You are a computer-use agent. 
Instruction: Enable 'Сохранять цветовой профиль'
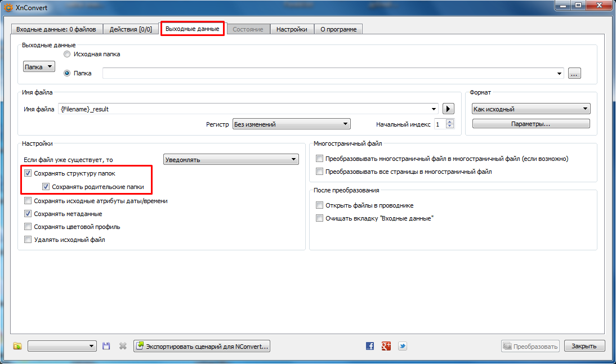click(28, 227)
